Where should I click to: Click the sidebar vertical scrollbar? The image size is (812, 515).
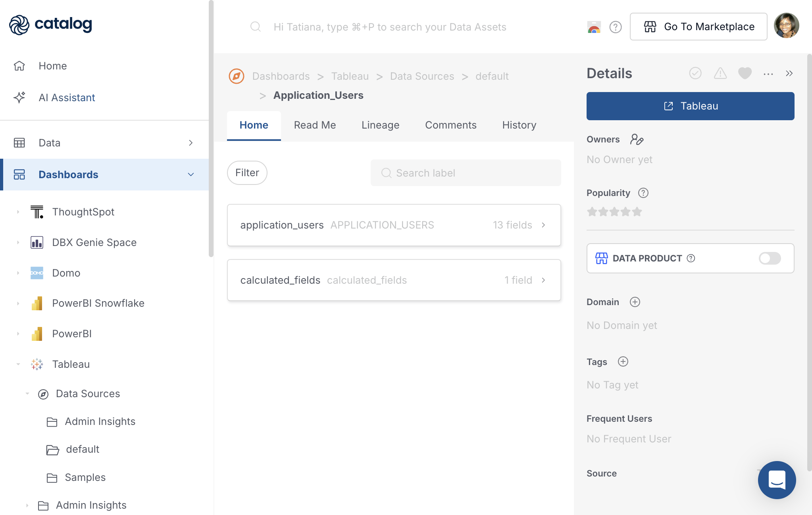click(211, 129)
